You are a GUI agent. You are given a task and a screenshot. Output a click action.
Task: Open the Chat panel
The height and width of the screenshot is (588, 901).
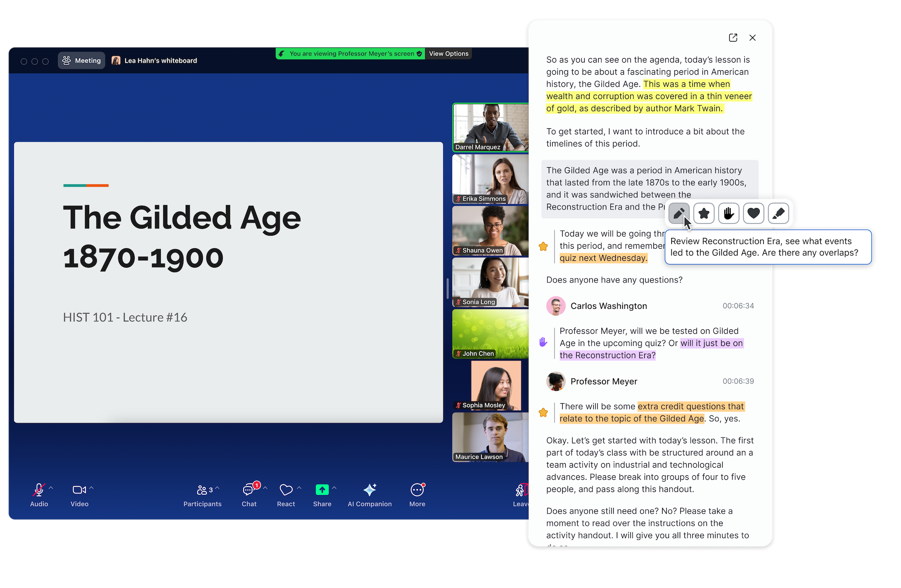[249, 495]
